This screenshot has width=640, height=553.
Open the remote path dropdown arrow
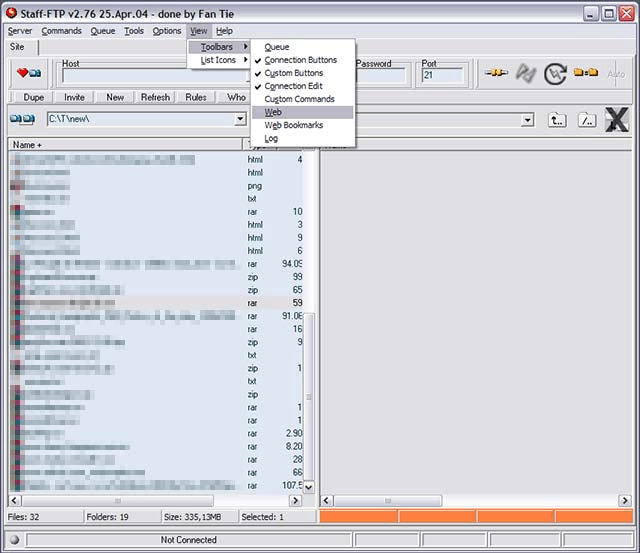[x=526, y=120]
